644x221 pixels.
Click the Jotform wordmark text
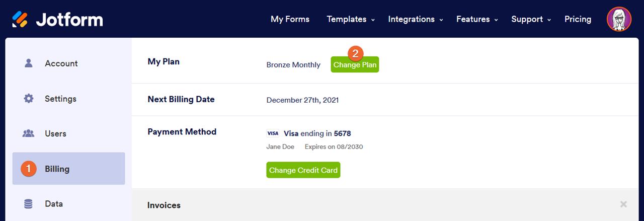tap(69, 20)
